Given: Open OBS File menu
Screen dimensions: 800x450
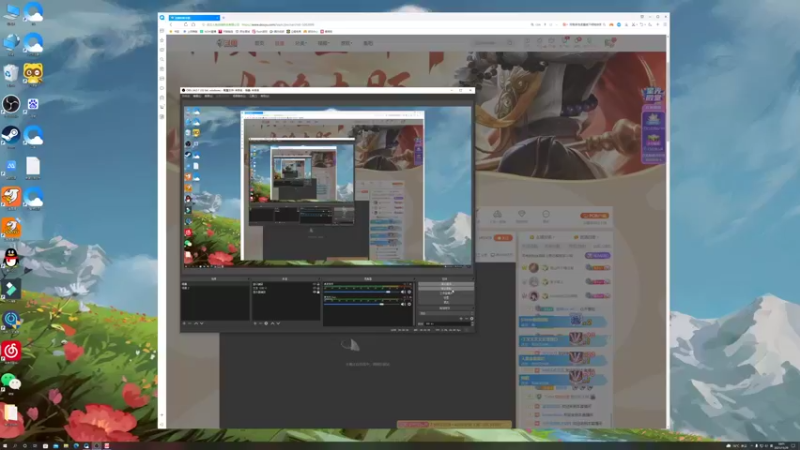Looking at the screenshot, I should click(186, 96).
